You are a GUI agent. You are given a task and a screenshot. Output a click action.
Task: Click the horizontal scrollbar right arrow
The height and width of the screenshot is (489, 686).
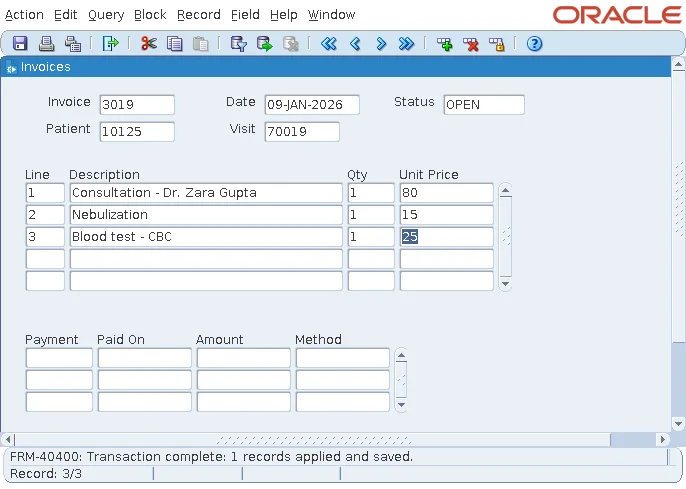pyautogui.click(x=662, y=439)
